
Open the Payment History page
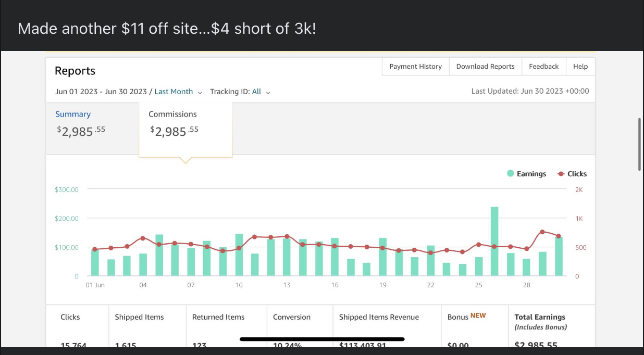point(415,67)
